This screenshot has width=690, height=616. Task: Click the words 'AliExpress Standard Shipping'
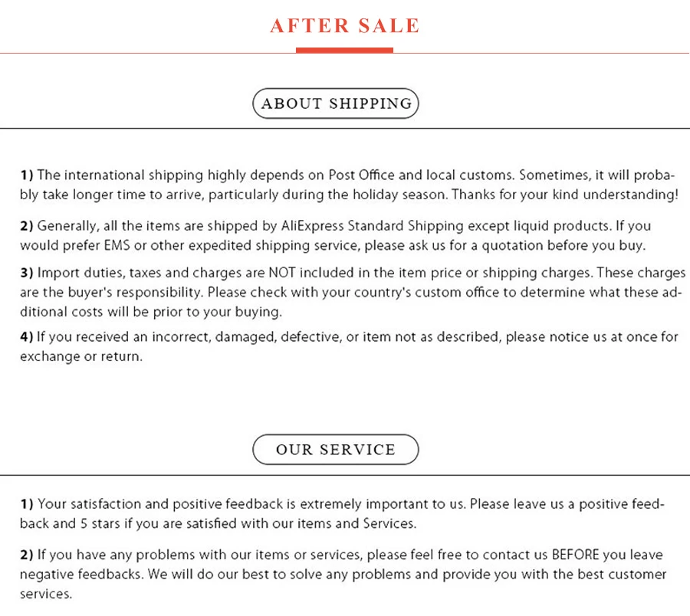[x=373, y=226]
